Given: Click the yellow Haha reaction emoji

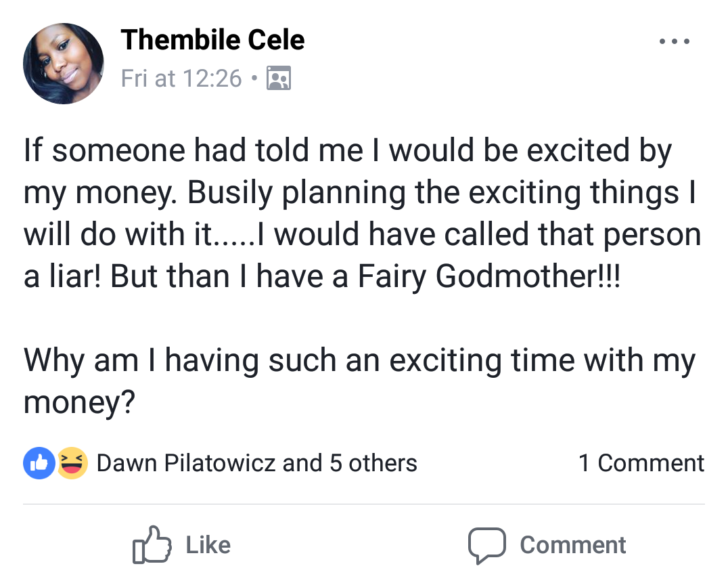Looking at the screenshot, I should coord(72,464).
